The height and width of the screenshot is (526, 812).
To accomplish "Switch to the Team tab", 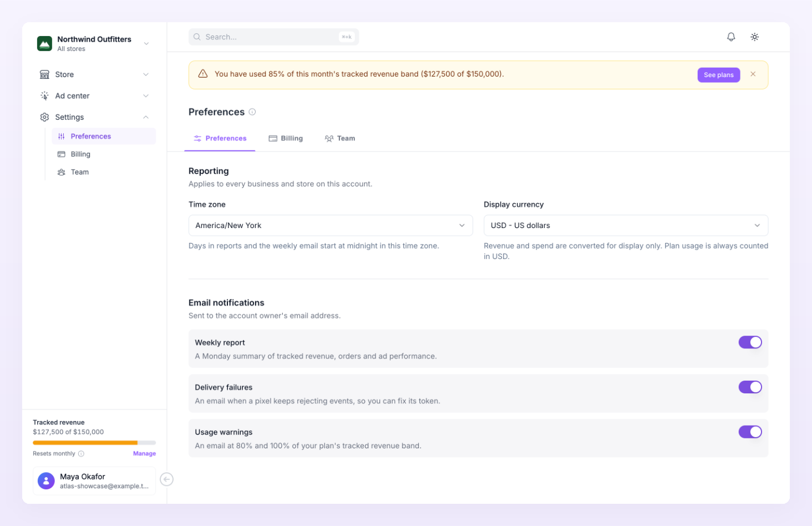I will (x=340, y=139).
